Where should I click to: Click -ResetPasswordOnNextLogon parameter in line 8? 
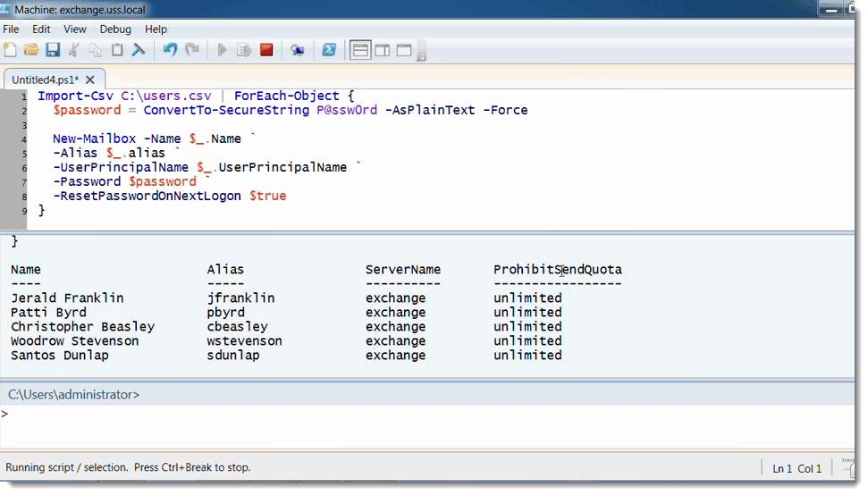pos(147,196)
